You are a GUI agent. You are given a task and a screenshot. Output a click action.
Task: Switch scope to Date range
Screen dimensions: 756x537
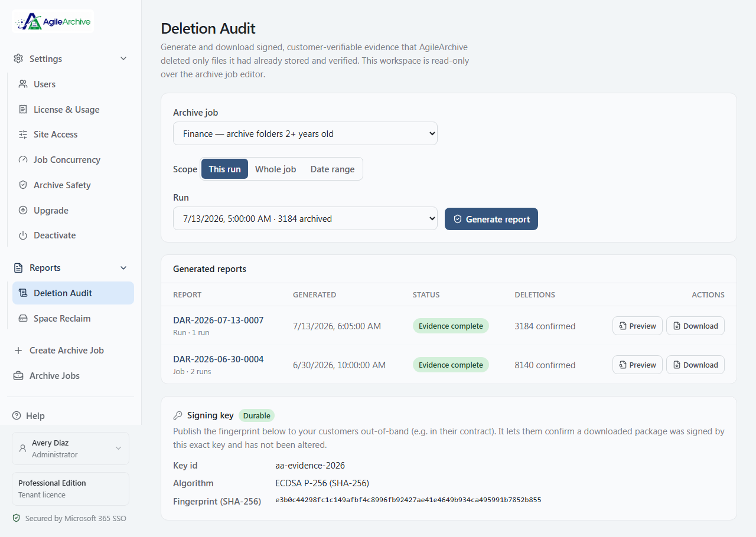coord(333,169)
